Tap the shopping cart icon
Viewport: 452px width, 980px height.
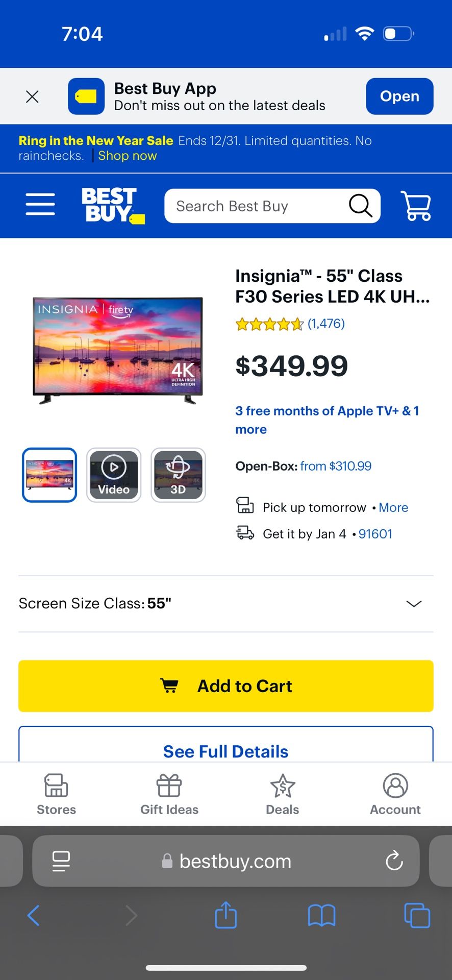click(416, 206)
